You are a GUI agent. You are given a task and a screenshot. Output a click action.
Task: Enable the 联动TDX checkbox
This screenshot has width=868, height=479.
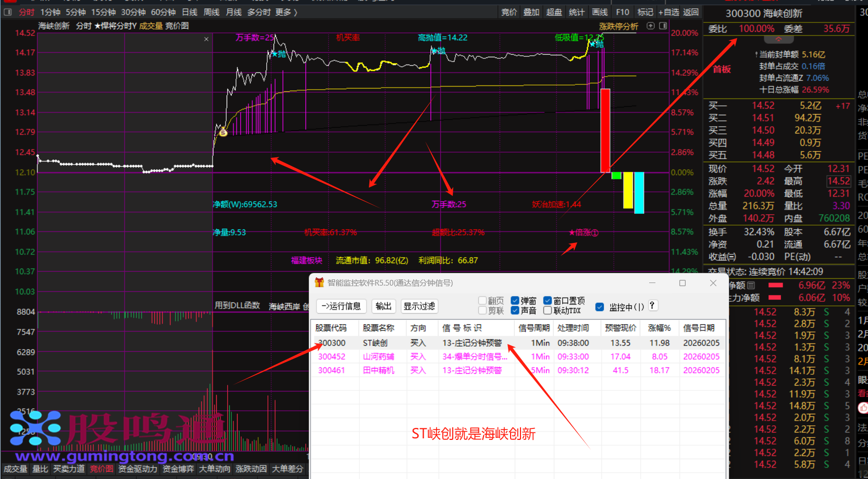coord(548,311)
